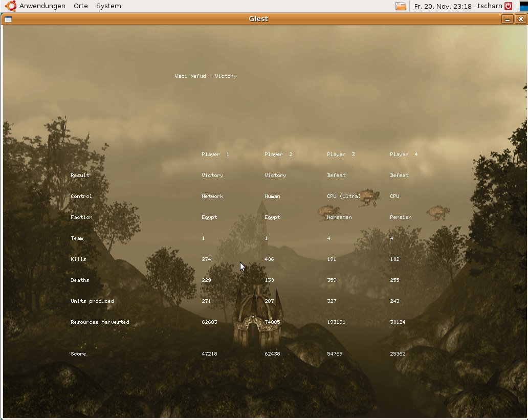Click the resources harvested value 193191
This screenshot has height=420, width=528.
pos(336,322)
